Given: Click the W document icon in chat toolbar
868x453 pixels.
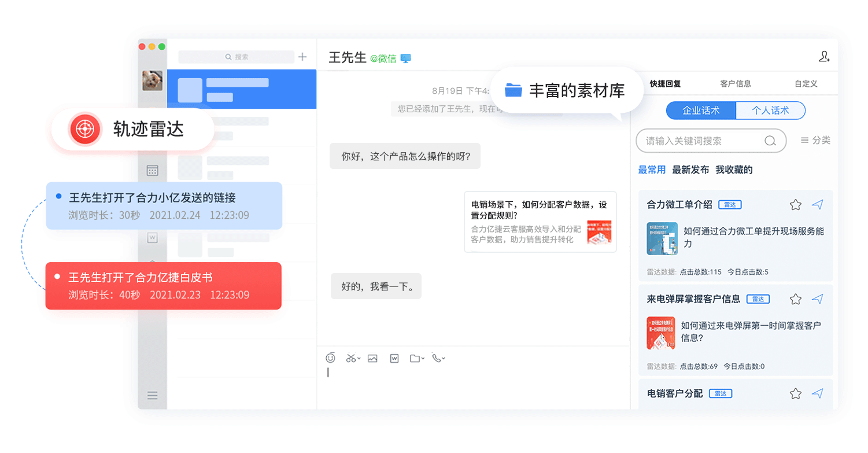Looking at the screenshot, I should point(394,358).
